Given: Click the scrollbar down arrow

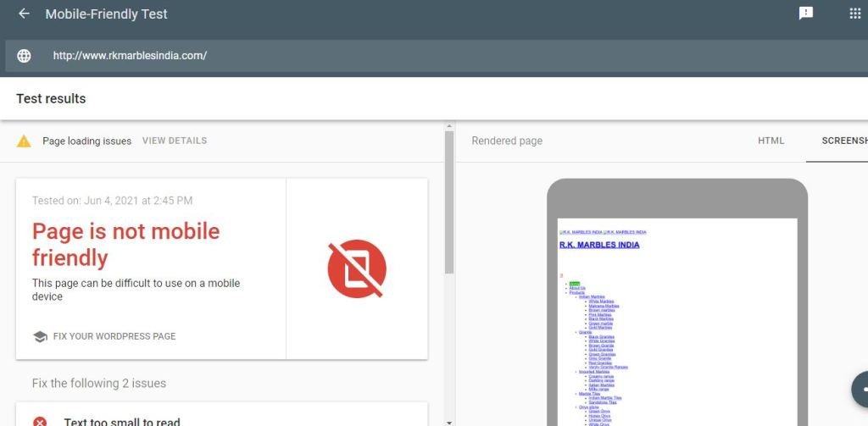Looking at the screenshot, I should tap(449, 423).
